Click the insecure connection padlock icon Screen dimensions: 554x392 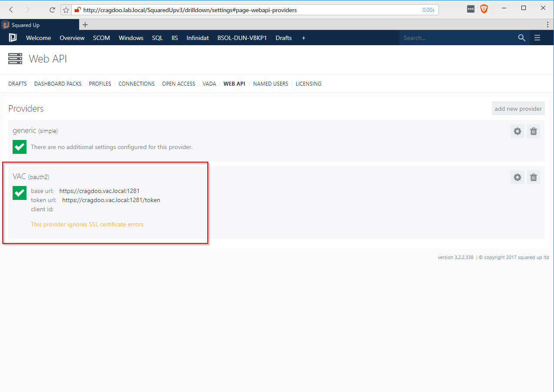click(78, 10)
